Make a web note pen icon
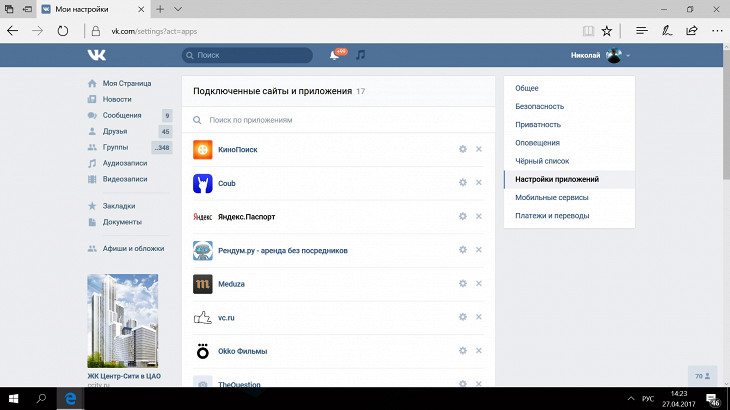Viewport: 730px width, 410px height. click(667, 31)
